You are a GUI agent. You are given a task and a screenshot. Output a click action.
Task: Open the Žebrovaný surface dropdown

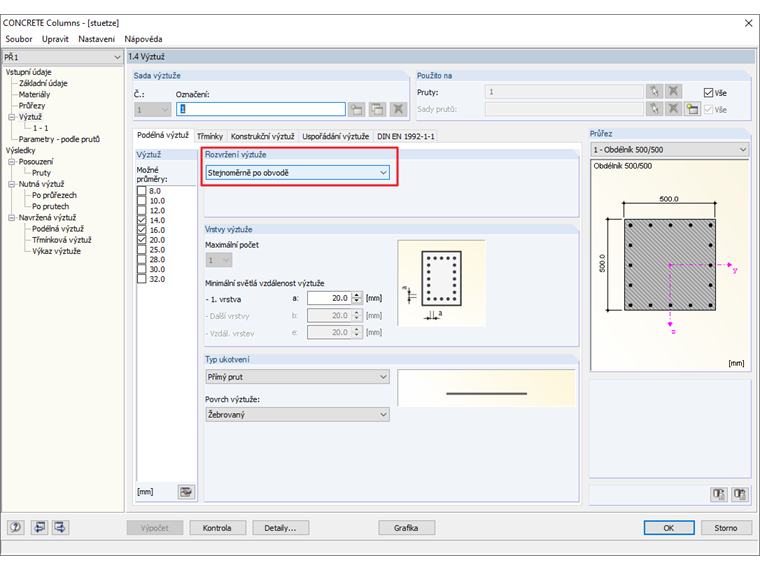[297, 414]
